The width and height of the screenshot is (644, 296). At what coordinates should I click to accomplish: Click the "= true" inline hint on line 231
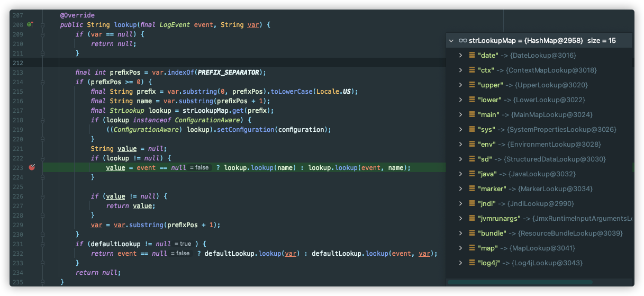(x=183, y=244)
